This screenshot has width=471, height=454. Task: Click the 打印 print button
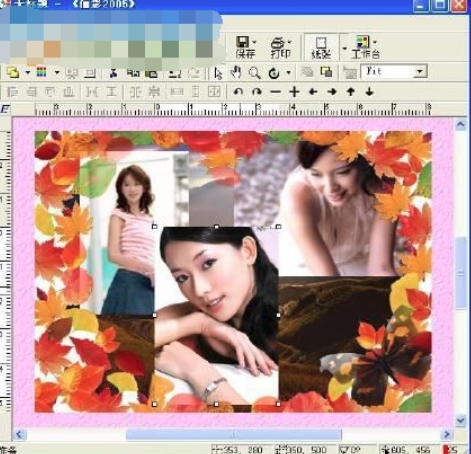(x=281, y=47)
